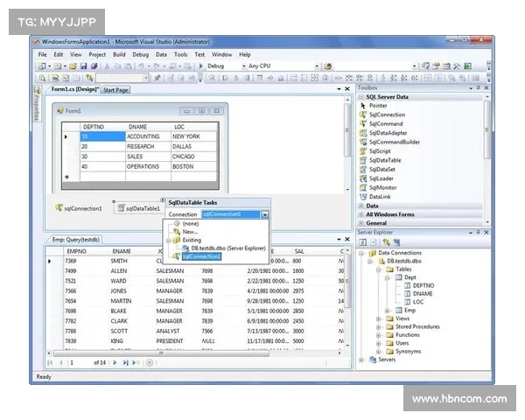Viewport: 525px width, 420px height.
Task: Select the SqlLoader toolbox item
Action: (381, 178)
